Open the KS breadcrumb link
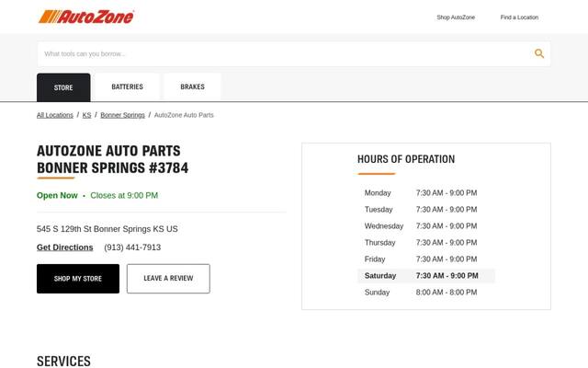The image size is (588, 368). (86, 115)
